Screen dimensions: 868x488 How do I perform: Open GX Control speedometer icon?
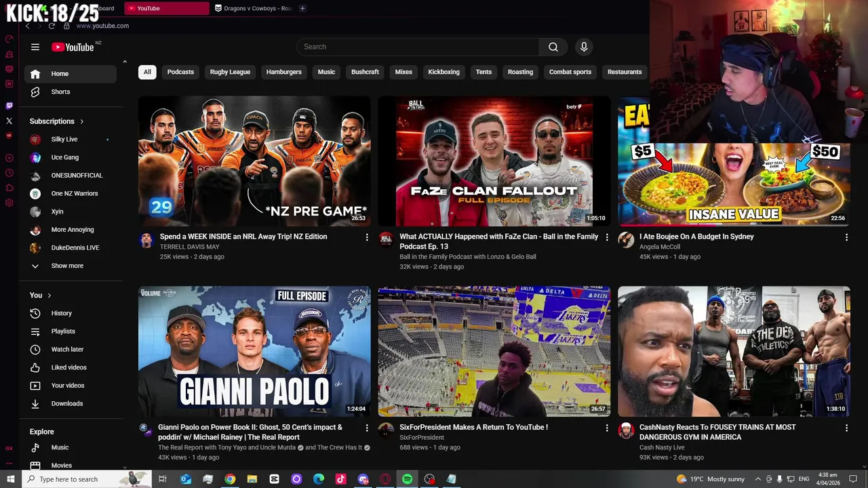point(9,39)
